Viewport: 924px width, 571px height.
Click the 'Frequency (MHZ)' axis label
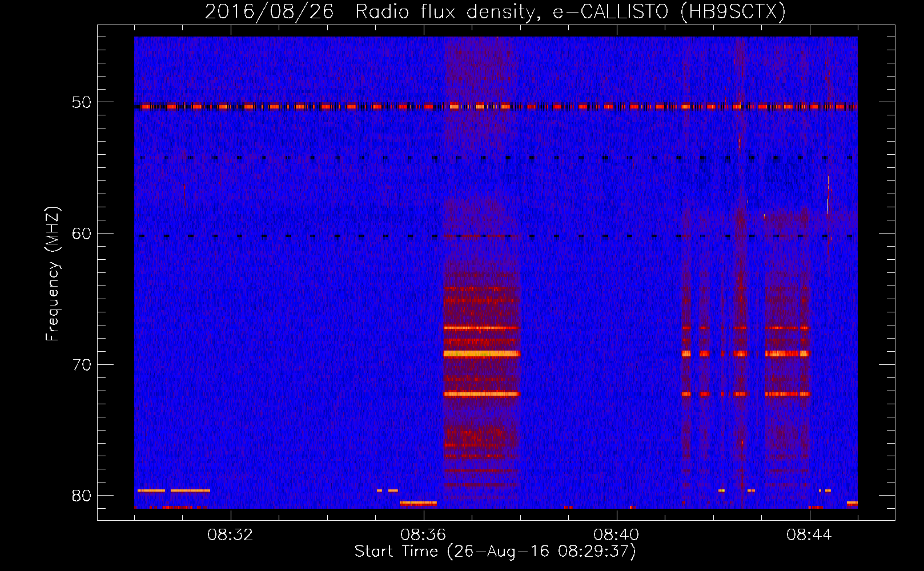[x=53, y=274]
